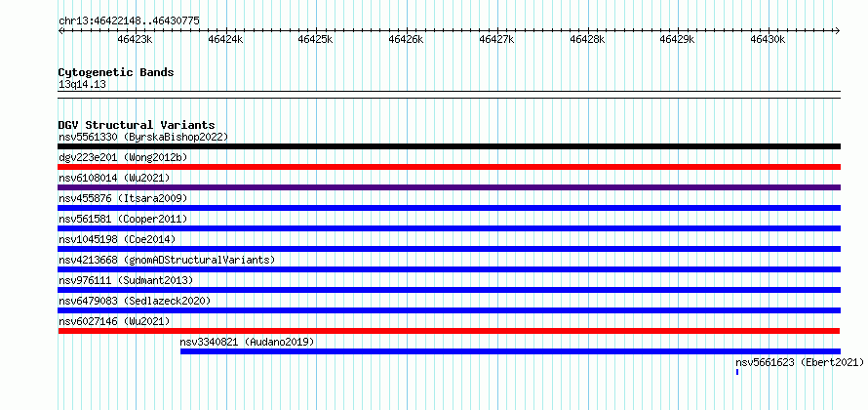
Task: Click the 46423k ruler tick label
Action: click(x=135, y=39)
